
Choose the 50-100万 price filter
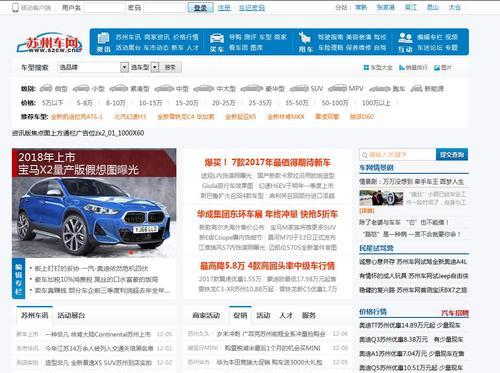(x=335, y=103)
